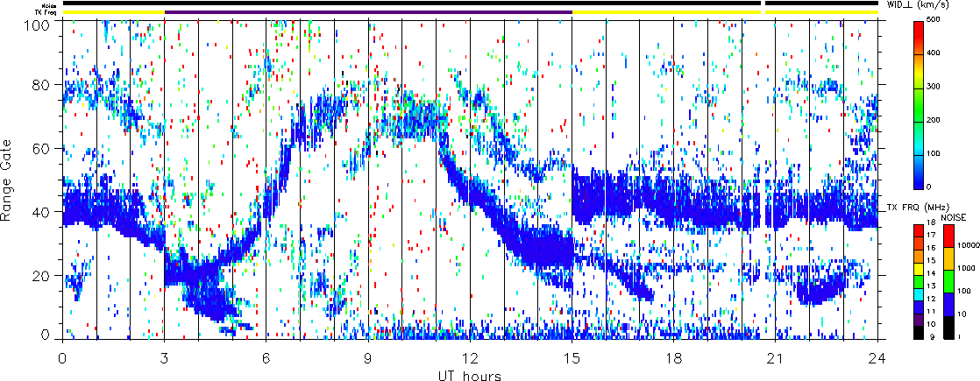The width and height of the screenshot is (980, 381).
Task: Click the black Noise bar after hour 21
Action: (x=821, y=4)
